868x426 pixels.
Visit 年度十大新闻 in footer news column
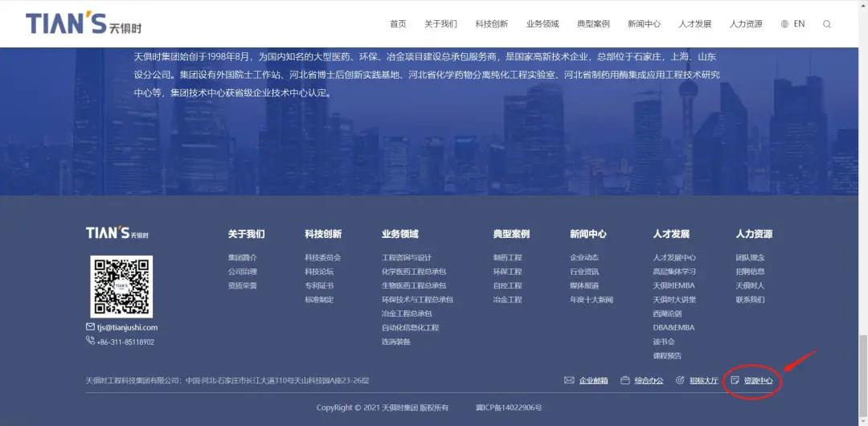[592, 300]
